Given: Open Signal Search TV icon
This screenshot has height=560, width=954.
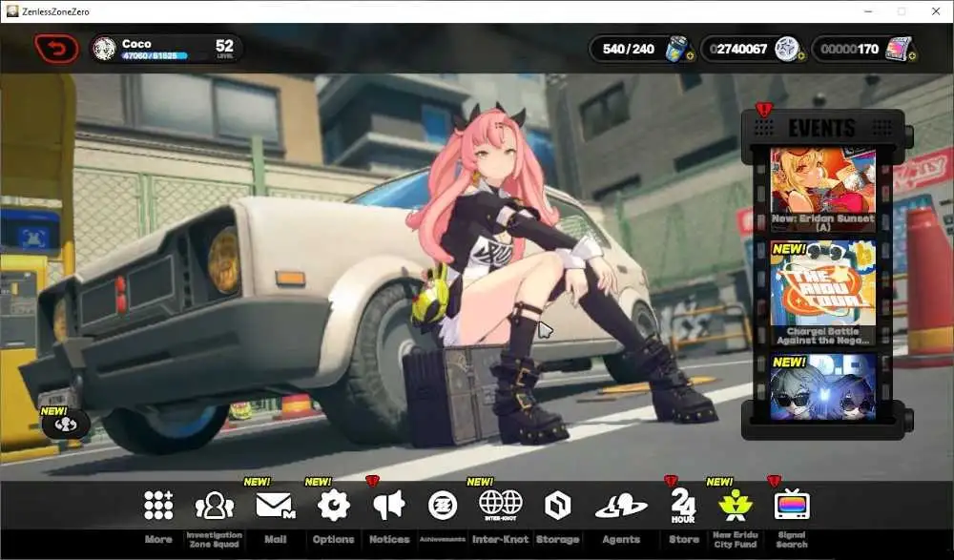Looking at the screenshot, I should [x=792, y=505].
